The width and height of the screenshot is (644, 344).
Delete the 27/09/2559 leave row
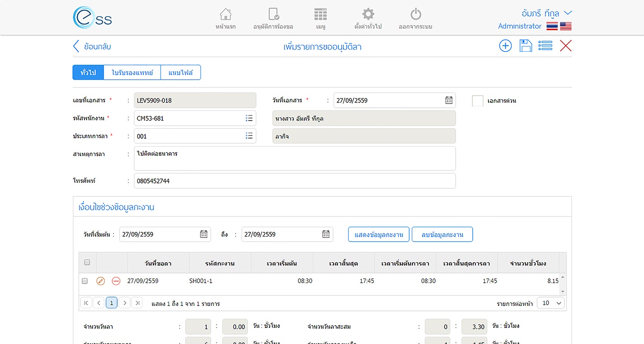(x=116, y=281)
